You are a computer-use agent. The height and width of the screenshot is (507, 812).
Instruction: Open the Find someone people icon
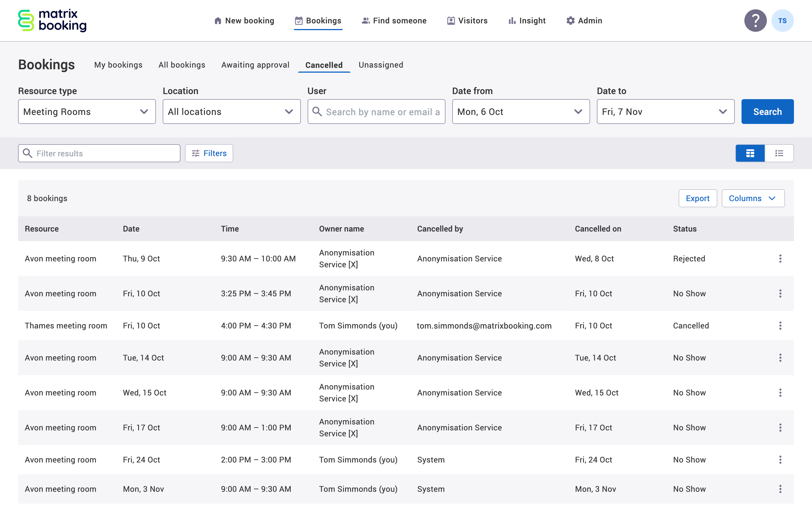pos(366,21)
